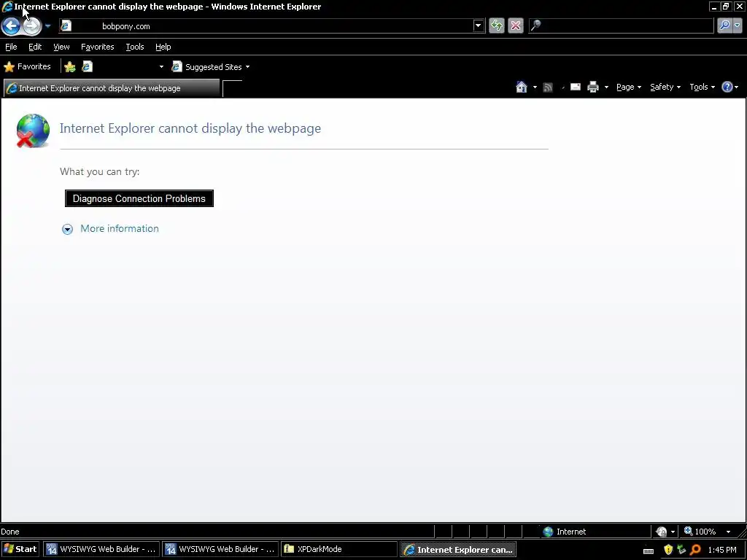Click the Start button

point(20,549)
